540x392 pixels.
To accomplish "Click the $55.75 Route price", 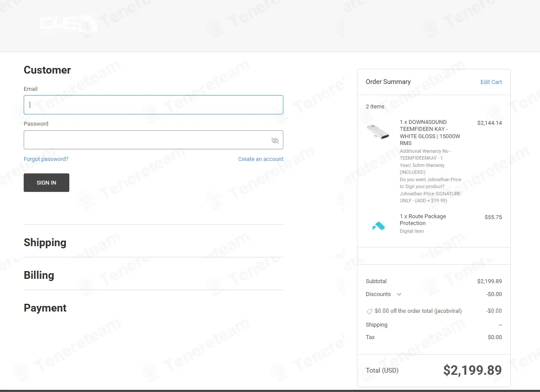I will pyautogui.click(x=493, y=217).
